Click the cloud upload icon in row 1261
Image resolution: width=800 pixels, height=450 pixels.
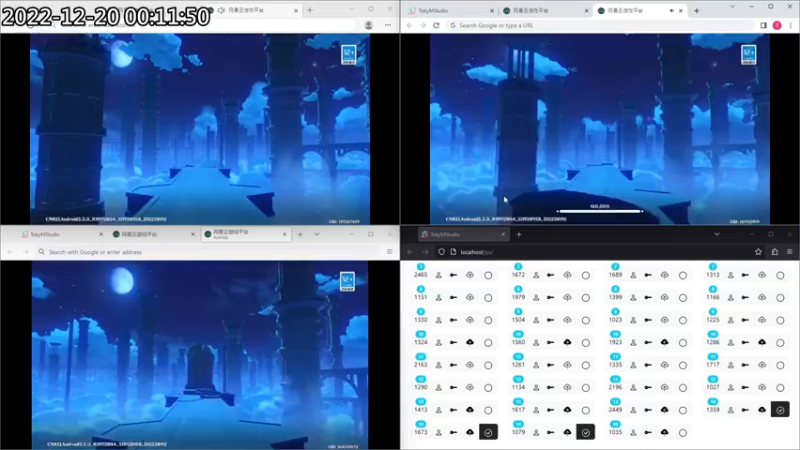point(567,365)
